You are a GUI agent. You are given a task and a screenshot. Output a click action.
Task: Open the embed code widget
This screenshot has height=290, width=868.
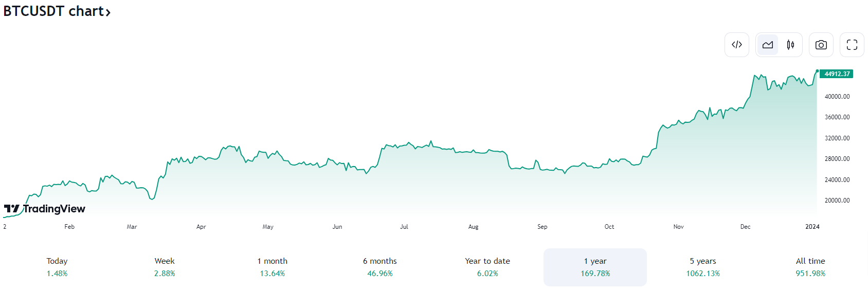737,45
